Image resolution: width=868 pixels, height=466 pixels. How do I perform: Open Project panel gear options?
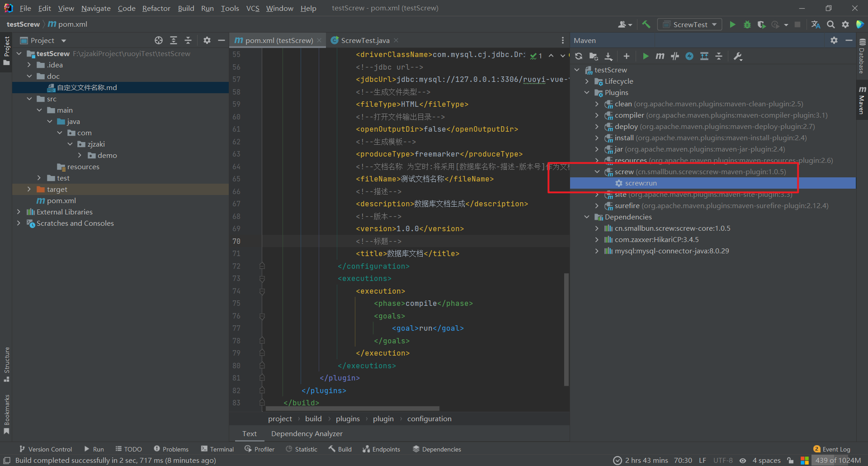click(207, 40)
